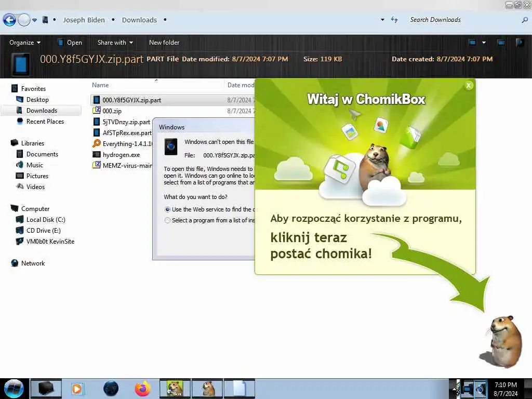Select file AfSTpRex.exe.part
The height and width of the screenshot is (399, 532).
tap(127, 132)
